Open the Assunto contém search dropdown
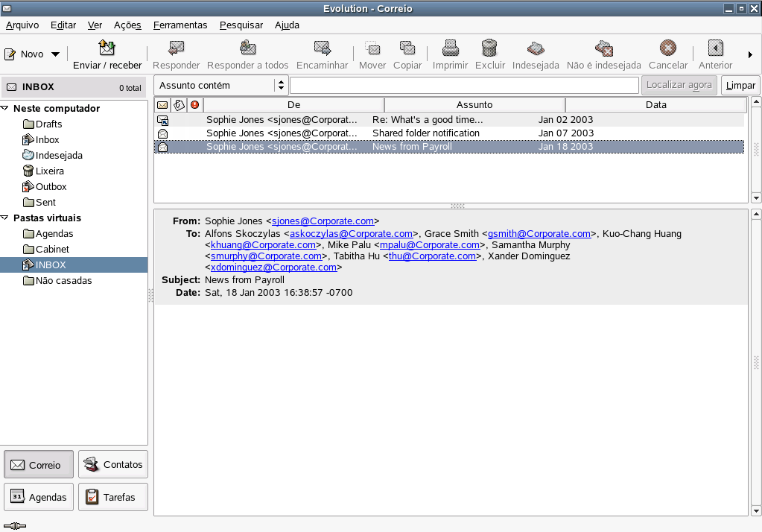762x532 pixels. coord(221,85)
